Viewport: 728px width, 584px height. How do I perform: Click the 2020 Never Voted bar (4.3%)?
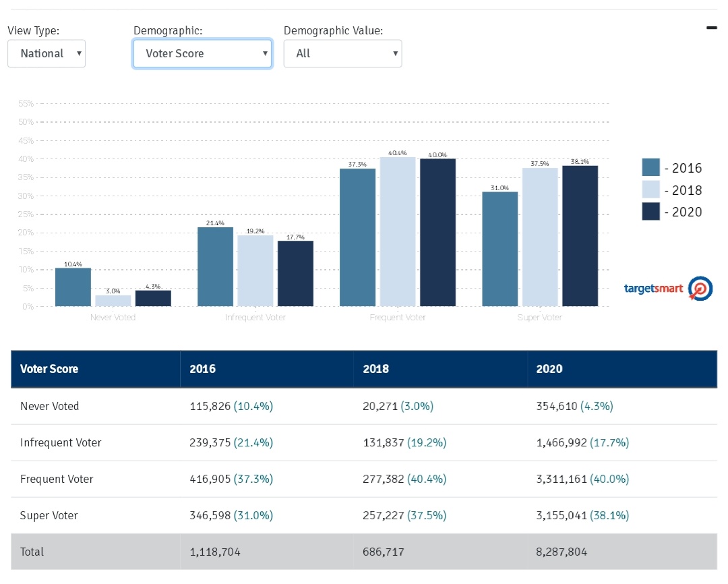click(153, 298)
